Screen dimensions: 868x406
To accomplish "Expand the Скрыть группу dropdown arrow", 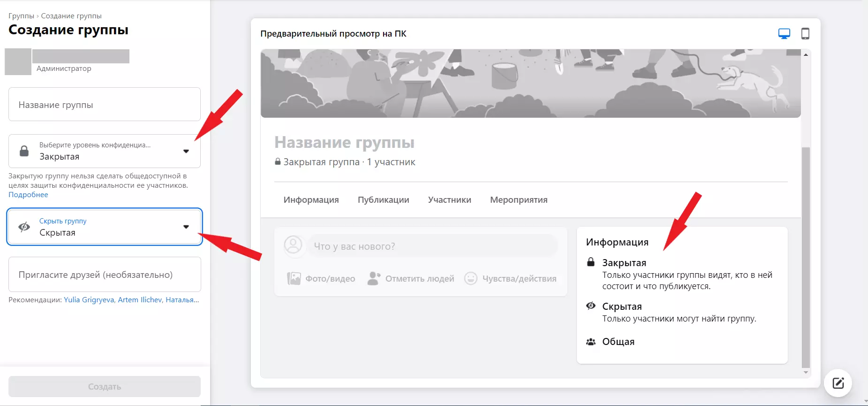I will [x=186, y=227].
